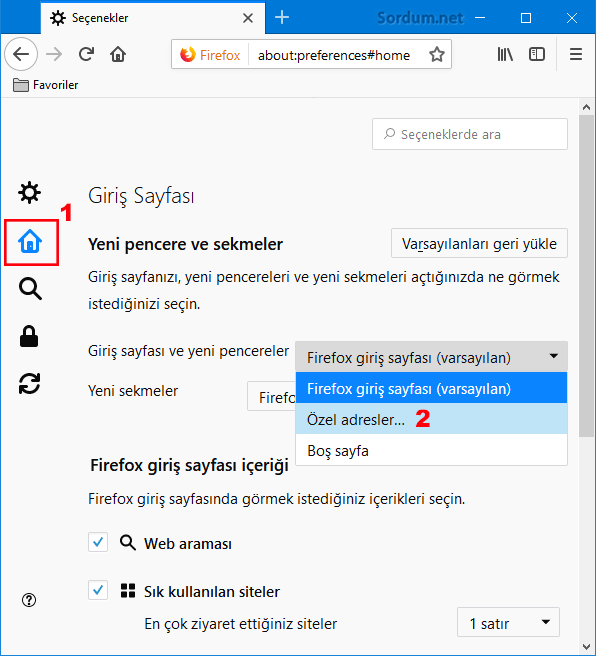596x656 pixels.
Task: Choose Özel adresler... option
Action: pos(431,419)
